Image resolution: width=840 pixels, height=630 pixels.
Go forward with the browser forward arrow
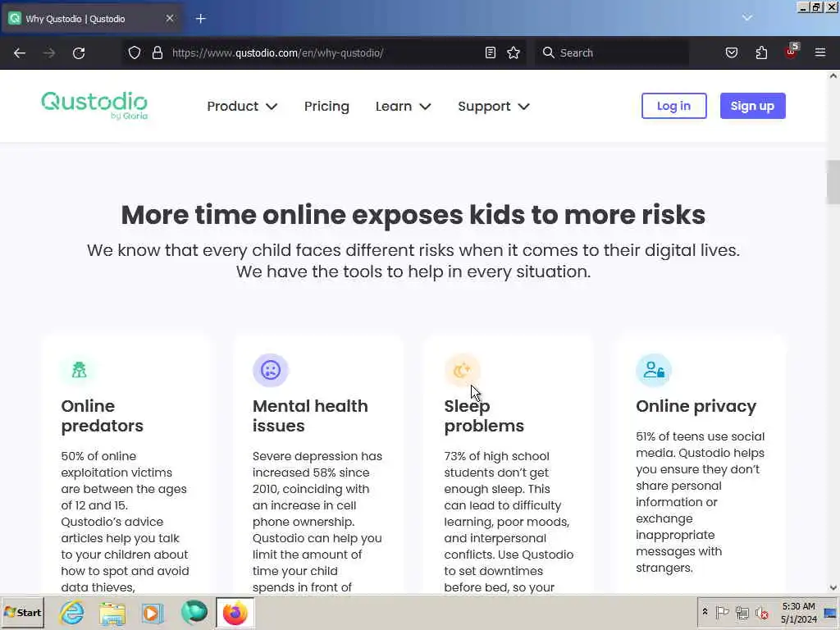pyautogui.click(x=49, y=53)
